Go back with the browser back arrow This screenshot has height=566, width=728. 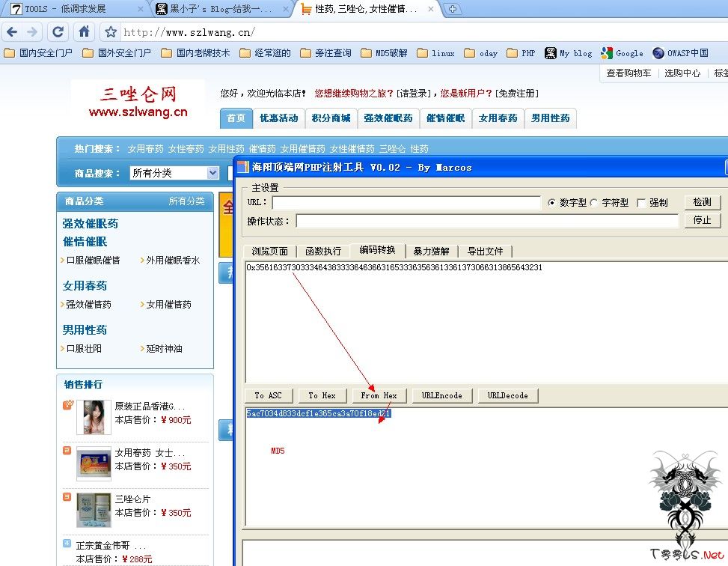(x=12, y=32)
